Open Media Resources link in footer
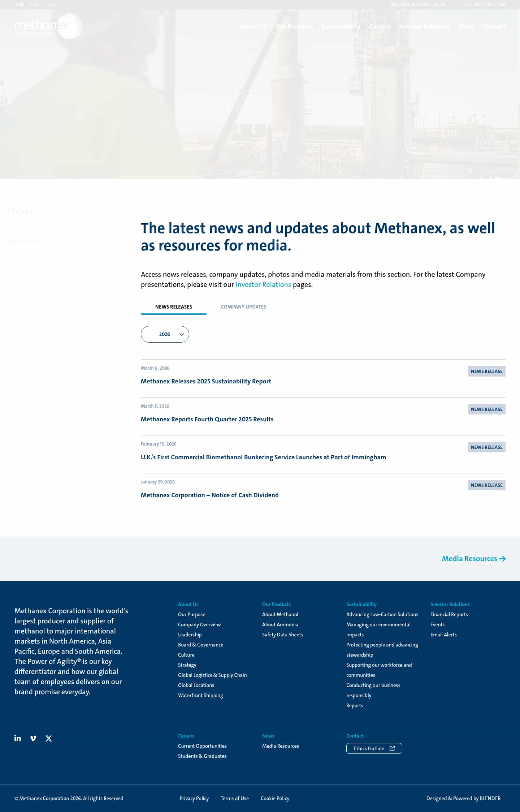Image resolution: width=520 pixels, height=812 pixels. [281, 746]
